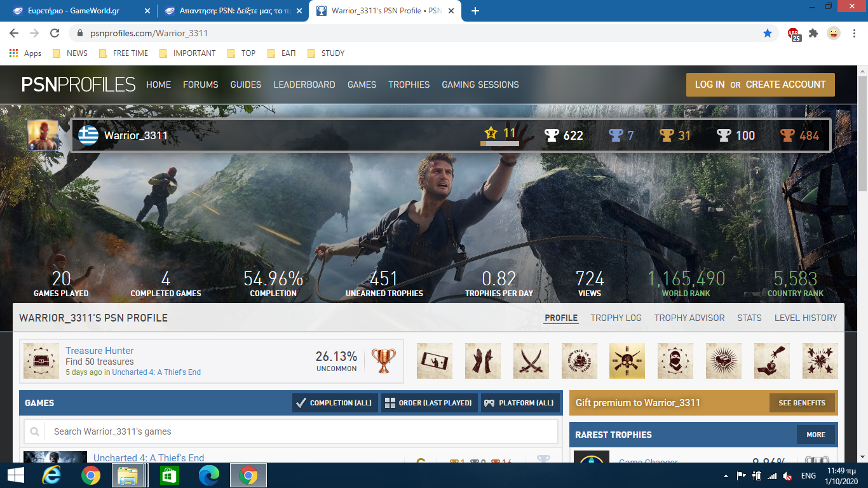
Task: Reload the page with refresh icon
Action: click(55, 33)
